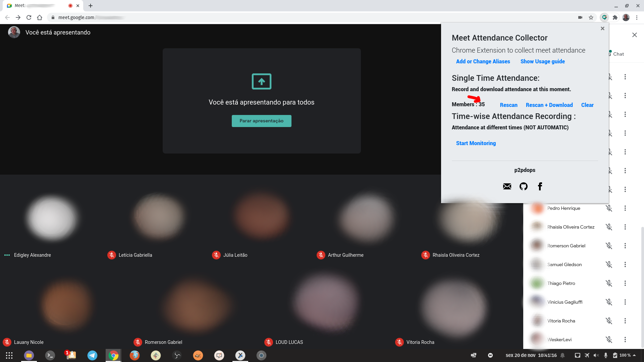The width and height of the screenshot is (644, 362).
Task: Bookmark page with star icon
Action: point(591,17)
